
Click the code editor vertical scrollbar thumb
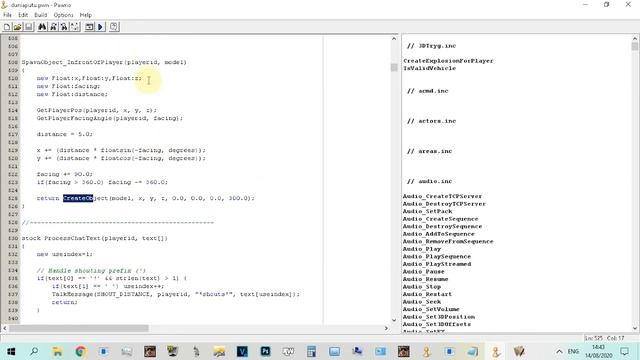pos(394,67)
